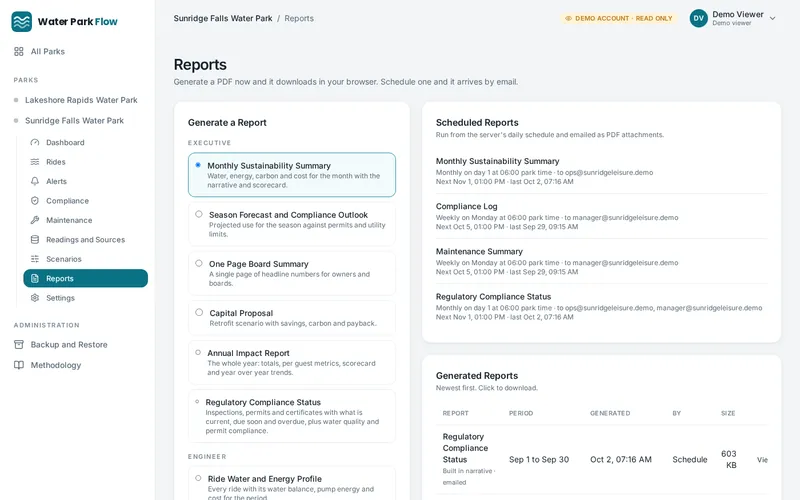
Task: Open Lakeshore Rapids Water Park
Action: pos(81,100)
